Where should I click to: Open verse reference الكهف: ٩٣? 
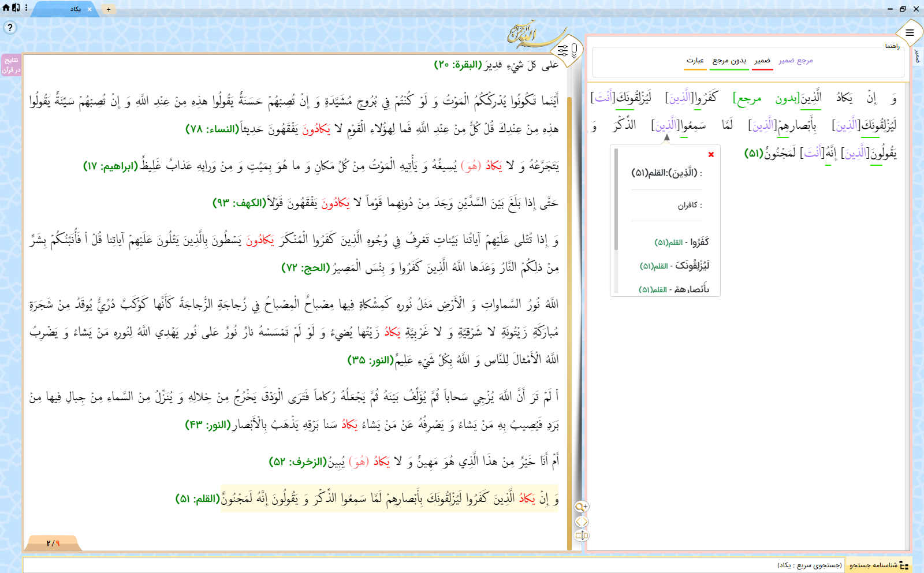[239, 203]
